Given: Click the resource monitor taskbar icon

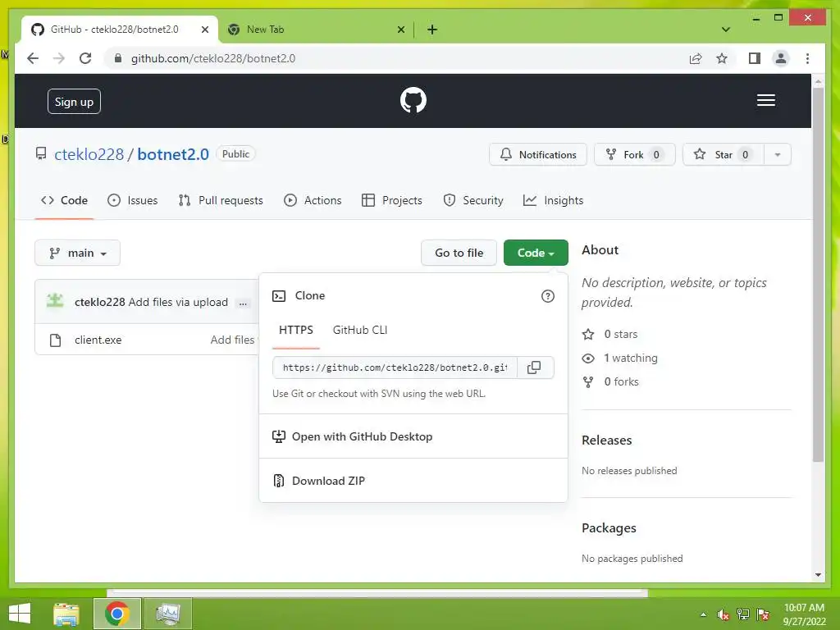Looking at the screenshot, I should click(x=167, y=614).
